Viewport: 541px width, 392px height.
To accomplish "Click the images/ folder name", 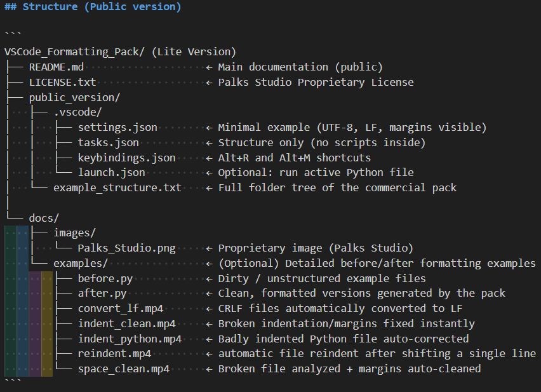I will [74, 233].
